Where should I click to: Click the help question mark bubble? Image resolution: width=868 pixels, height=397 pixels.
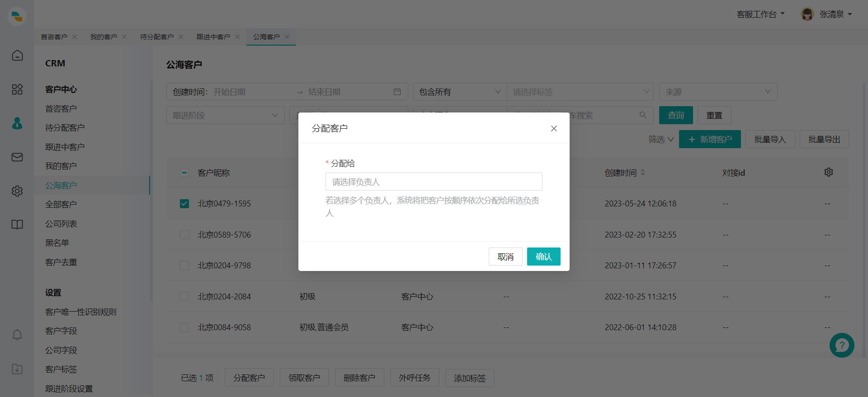[842, 346]
